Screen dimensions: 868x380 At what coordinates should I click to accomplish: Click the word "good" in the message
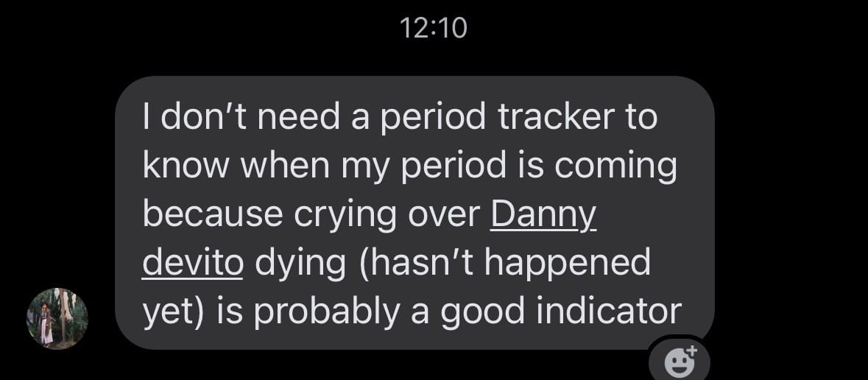pos(482,311)
